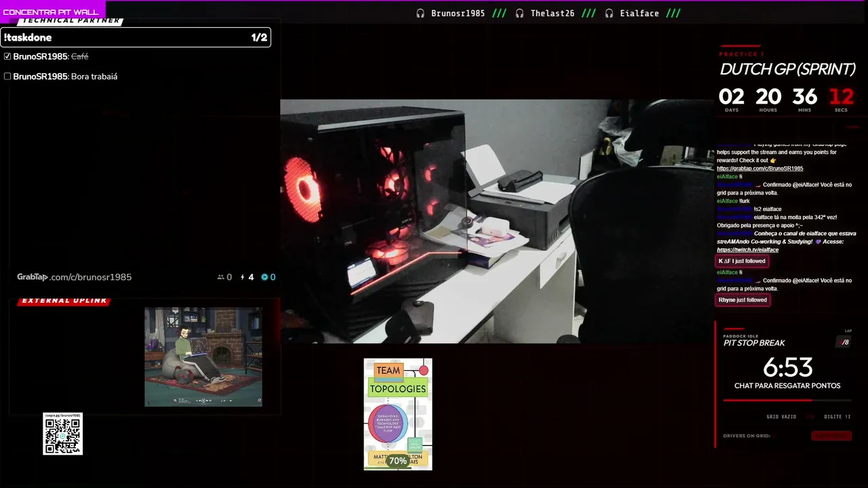The image size is (868, 488).
Task: Click the red button beside 'Drivers on Grid'
Action: click(x=831, y=436)
